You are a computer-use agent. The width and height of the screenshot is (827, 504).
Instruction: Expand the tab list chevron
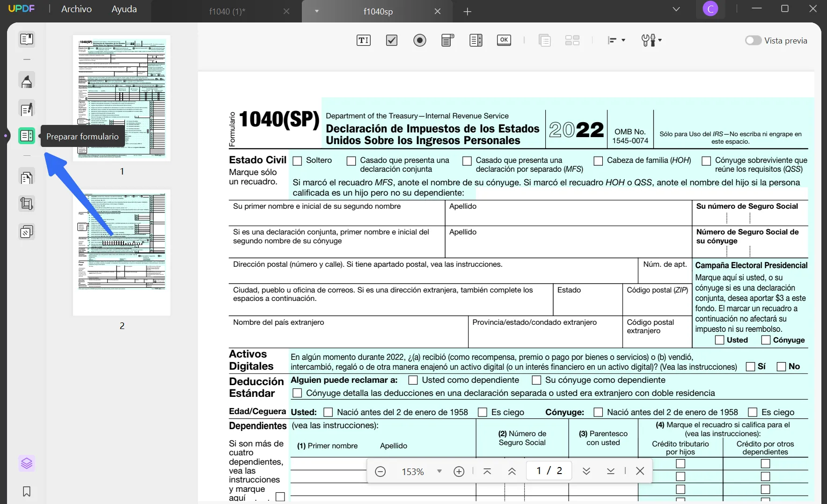click(x=676, y=9)
